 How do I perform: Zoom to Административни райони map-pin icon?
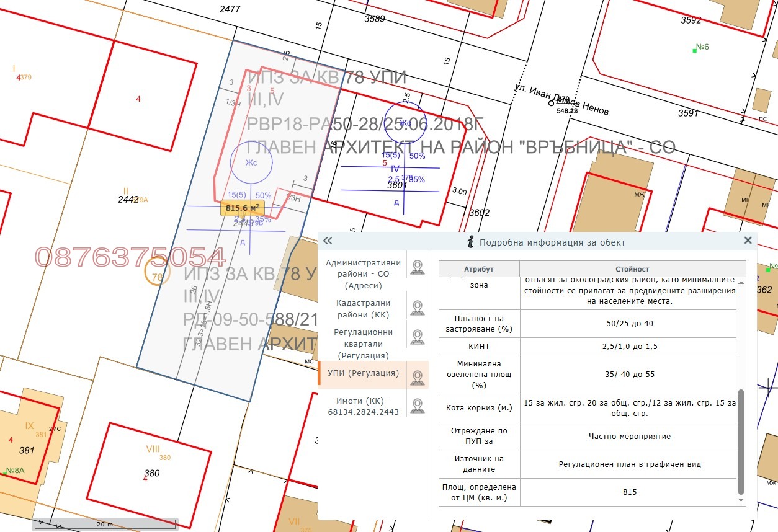coord(418,267)
